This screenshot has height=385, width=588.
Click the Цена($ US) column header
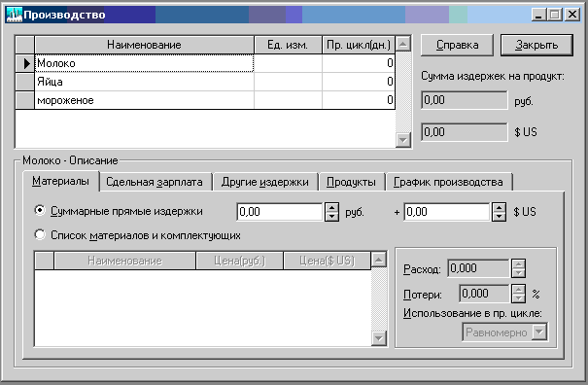pyautogui.click(x=327, y=261)
